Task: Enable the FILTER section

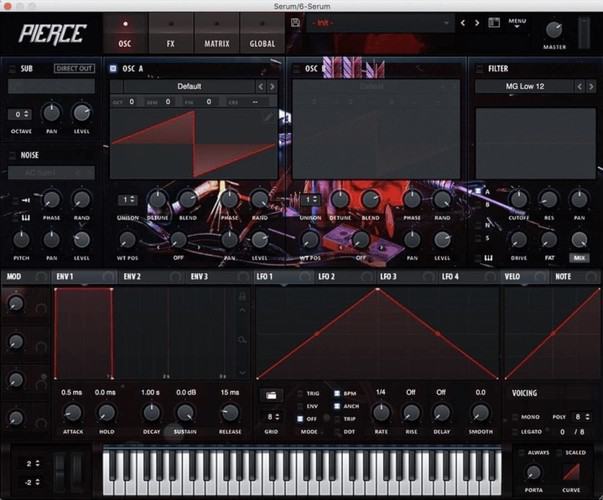Action: [479, 69]
